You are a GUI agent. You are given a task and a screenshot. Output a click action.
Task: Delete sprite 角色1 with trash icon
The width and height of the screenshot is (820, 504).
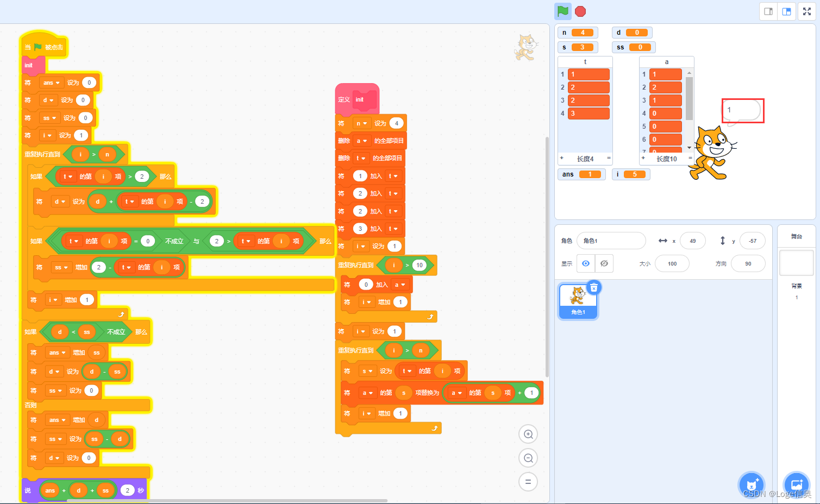tap(594, 288)
